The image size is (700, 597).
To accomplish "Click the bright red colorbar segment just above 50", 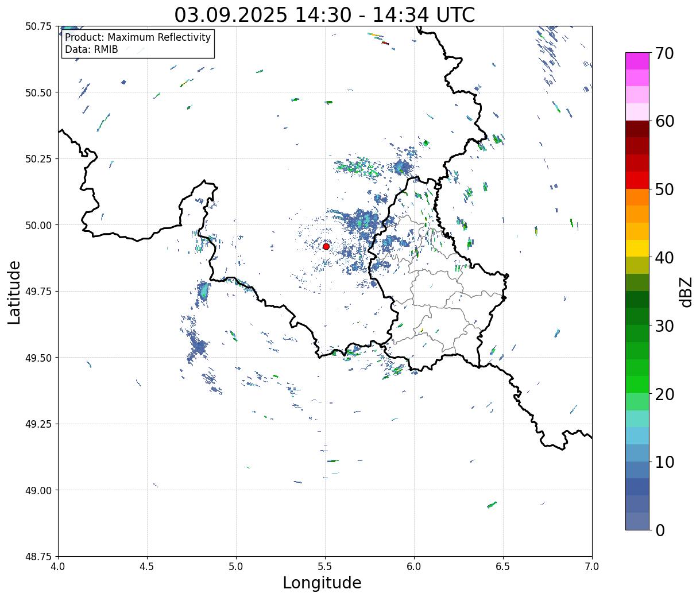I will [637, 180].
